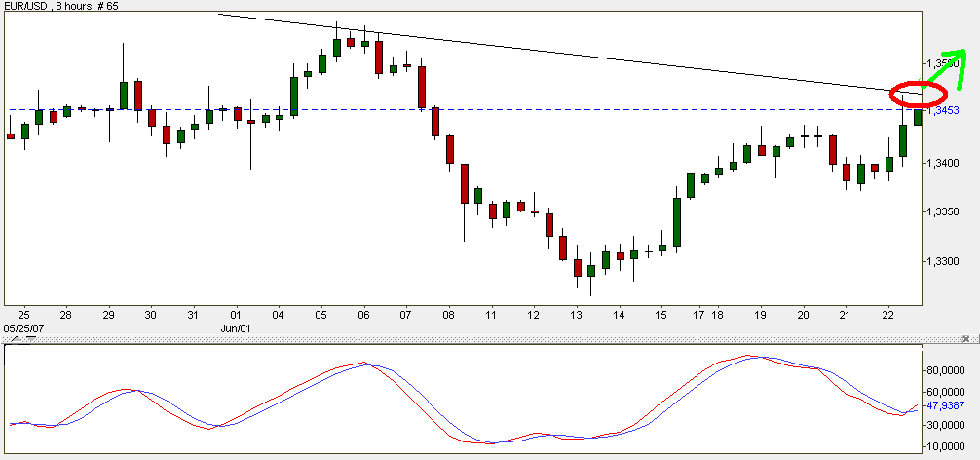Click the 80,0000 oscillator scale label

pos(945,370)
